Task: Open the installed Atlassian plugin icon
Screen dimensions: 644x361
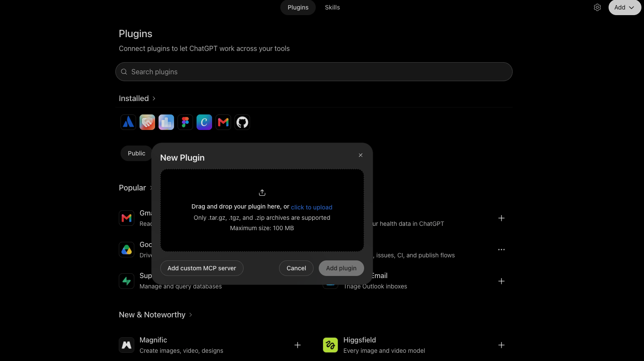Action: [128, 122]
